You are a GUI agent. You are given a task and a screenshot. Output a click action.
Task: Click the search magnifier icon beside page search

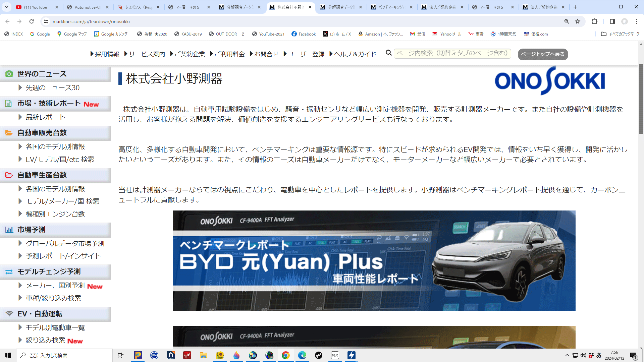(x=389, y=53)
